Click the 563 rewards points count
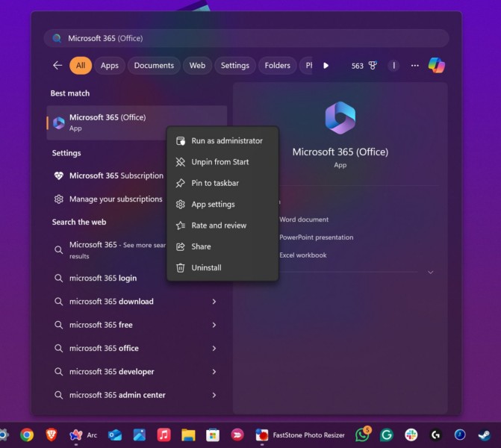 (357, 66)
